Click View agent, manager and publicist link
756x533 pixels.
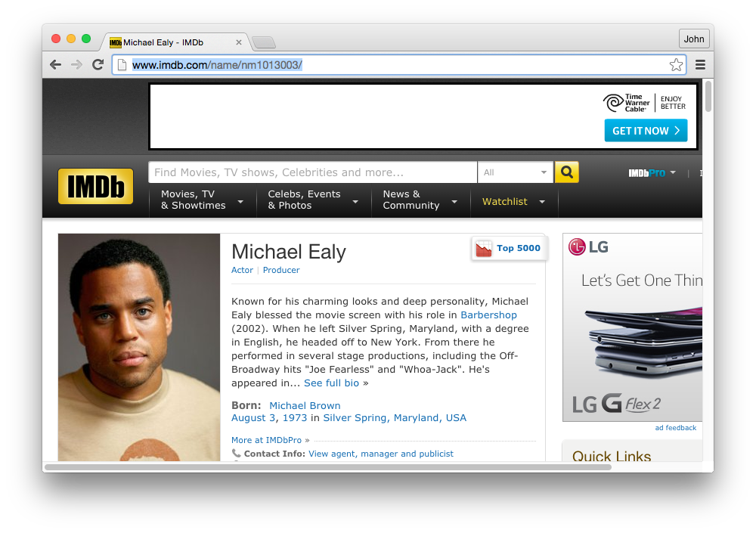pyautogui.click(x=381, y=454)
